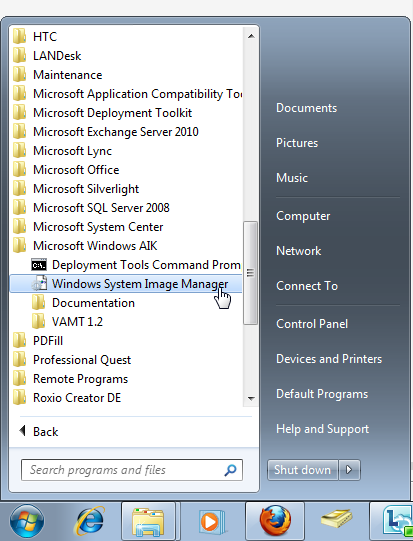Open the HTC program folder

point(126,37)
